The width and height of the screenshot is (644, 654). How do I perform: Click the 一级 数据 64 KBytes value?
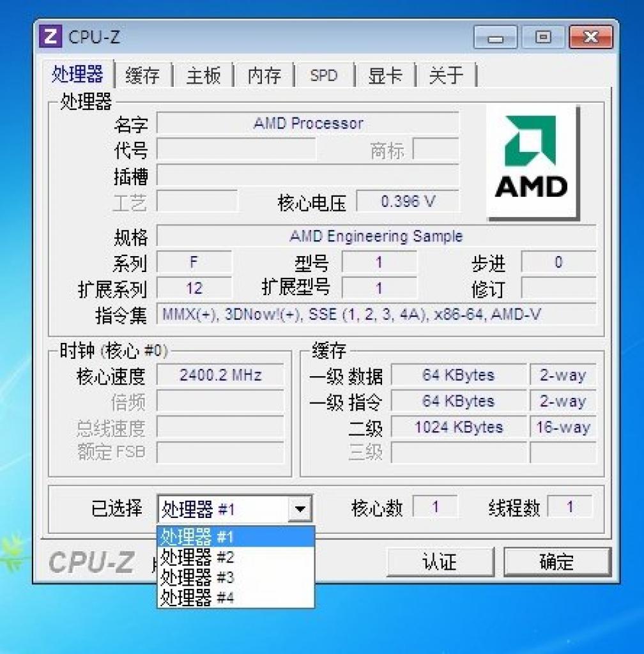(459, 375)
